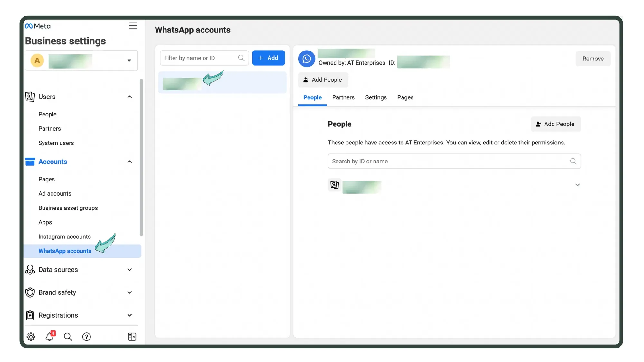Expand the Data sources section

click(129, 270)
